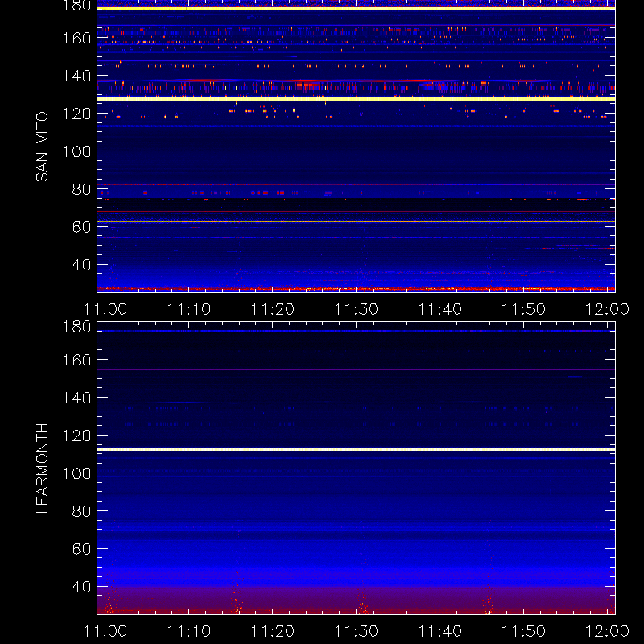Pick the 80 label on Learmonth axis

81,511
